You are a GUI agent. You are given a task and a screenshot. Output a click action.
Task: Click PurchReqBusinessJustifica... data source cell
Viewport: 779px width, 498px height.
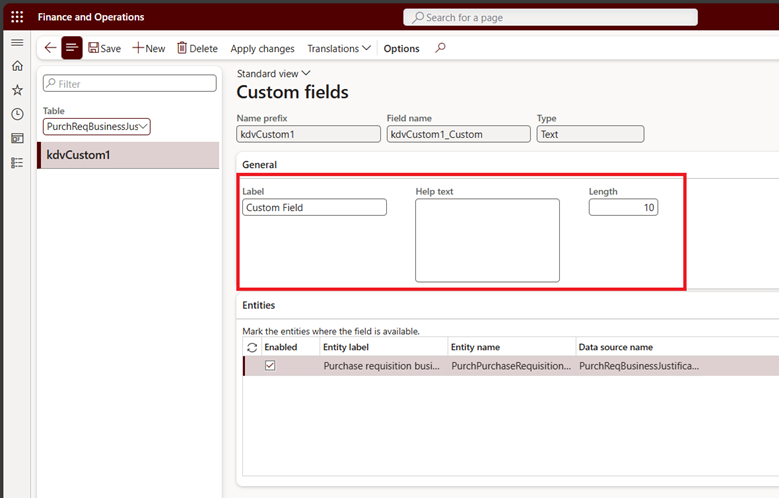pos(639,366)
